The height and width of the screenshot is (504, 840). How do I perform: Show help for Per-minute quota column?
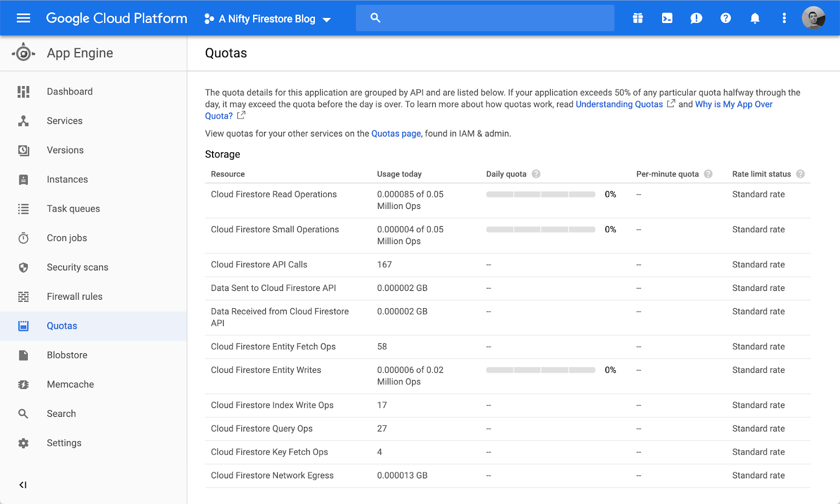point(708,174)
